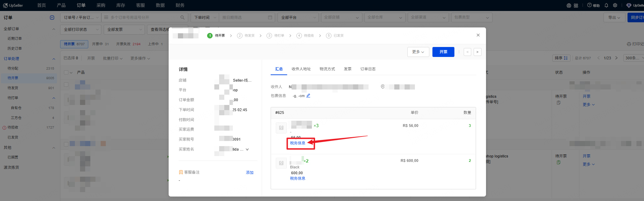
Task: Switch to the 收件人地址 tab
Action: (301, 69)
